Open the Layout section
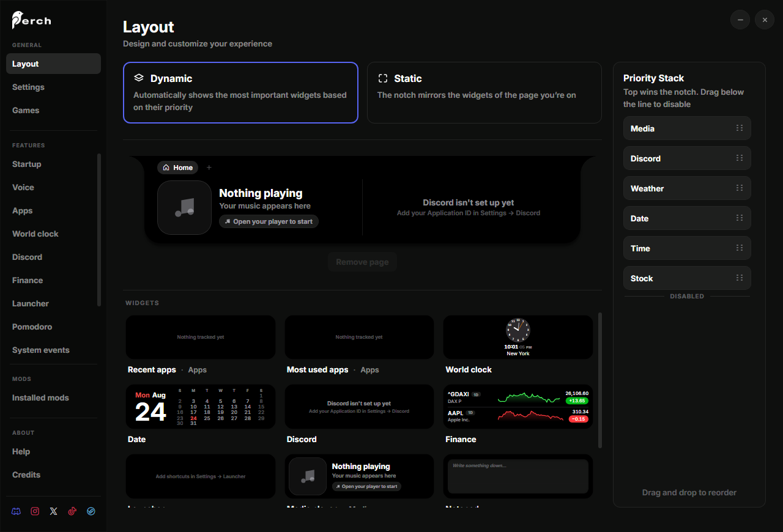The image size is (783, 532). click(x=53, y=64)
